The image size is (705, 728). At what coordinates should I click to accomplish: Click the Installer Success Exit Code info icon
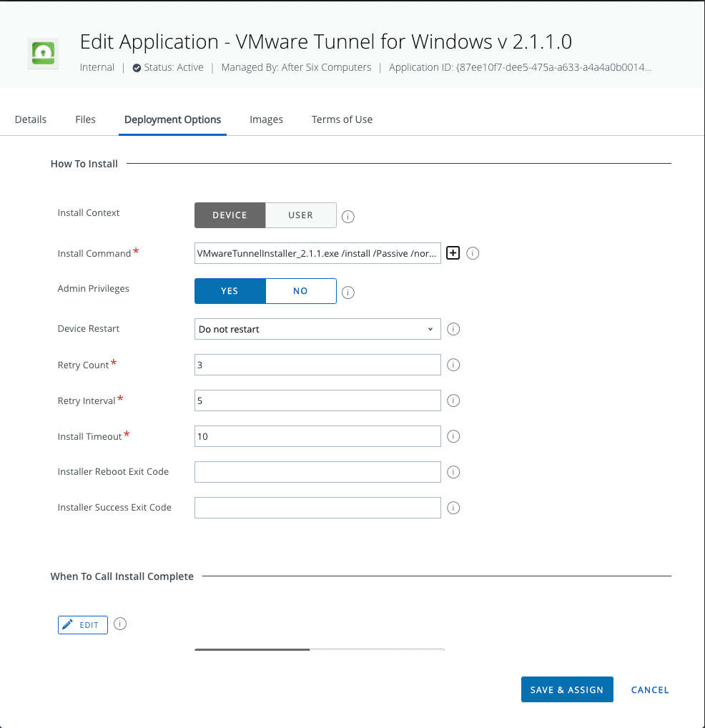point(453,508)
